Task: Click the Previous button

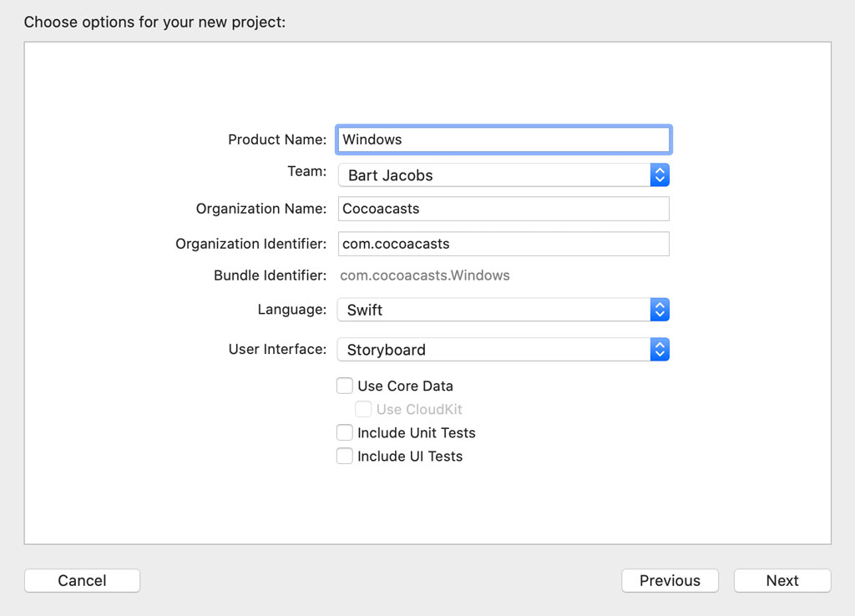Action: click(x=670, y=580)
